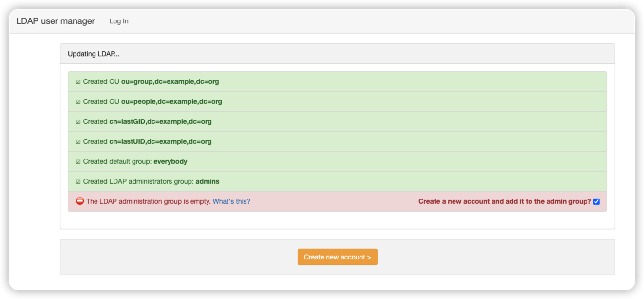Image resolution: width=644 pixels, height=299 pixels.
Task: Click the LDAP user manager brand title
Action: [x=56, y=21]
